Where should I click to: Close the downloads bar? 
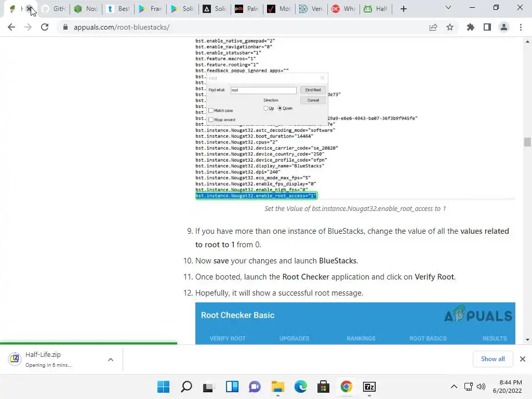(x=523, y=359)
